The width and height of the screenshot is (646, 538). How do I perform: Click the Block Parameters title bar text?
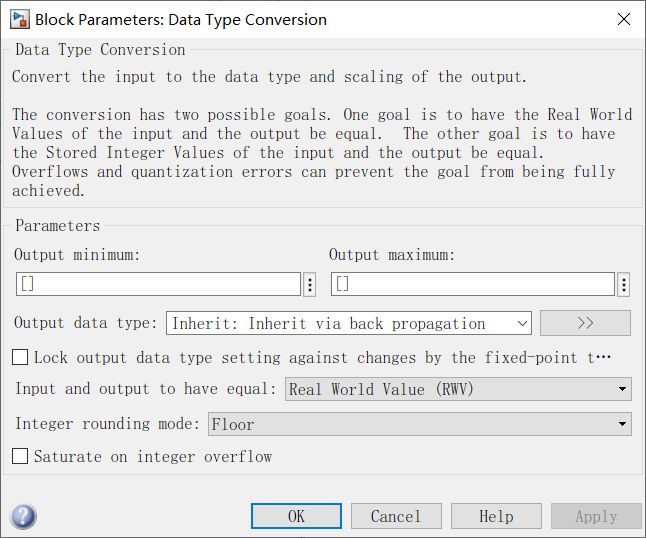pos(181,20)
